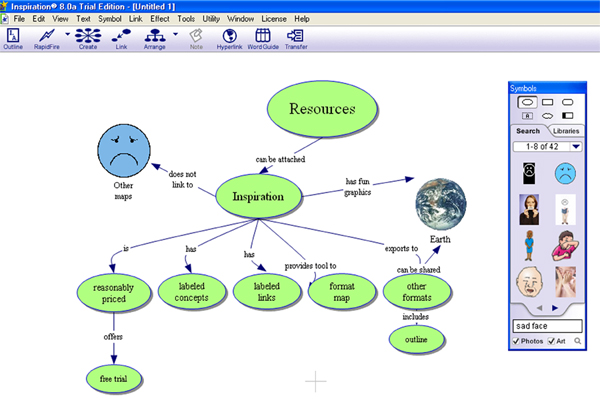Select the Link tool
Viewport: 600px width, 410px height.
[122, 38]
